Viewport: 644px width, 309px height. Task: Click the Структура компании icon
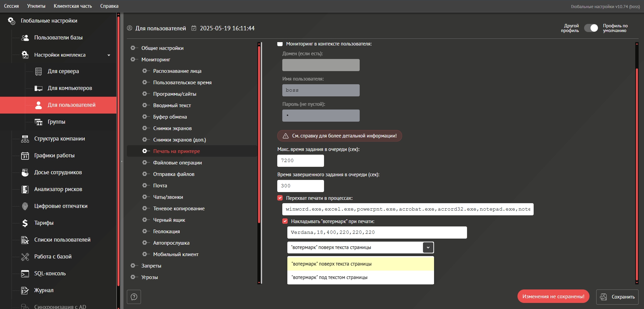25,139
